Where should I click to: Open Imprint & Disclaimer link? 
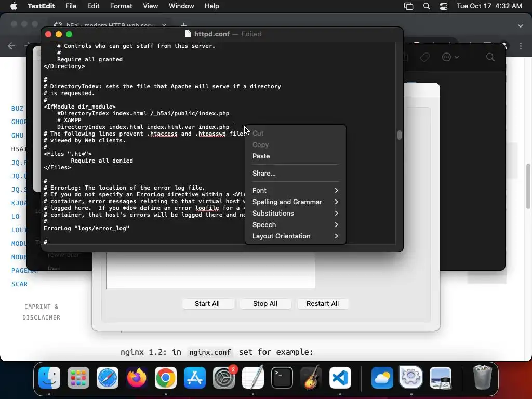tap(42, 312)
